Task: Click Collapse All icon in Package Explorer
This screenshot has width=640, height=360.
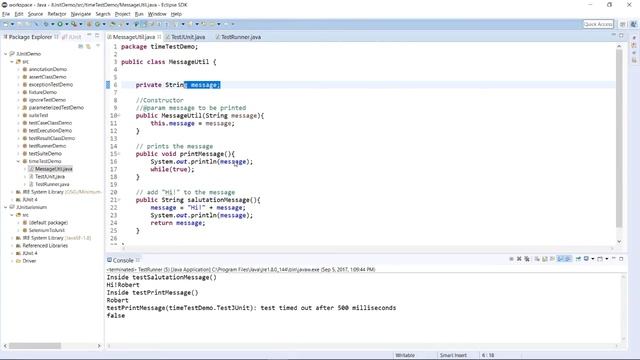Action: (80, 46)
